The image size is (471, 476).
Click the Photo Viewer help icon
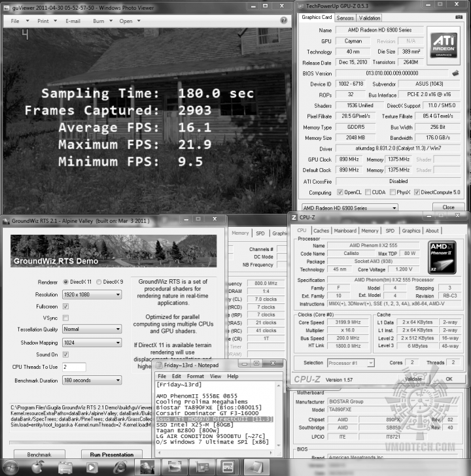[x=284, y=20]
